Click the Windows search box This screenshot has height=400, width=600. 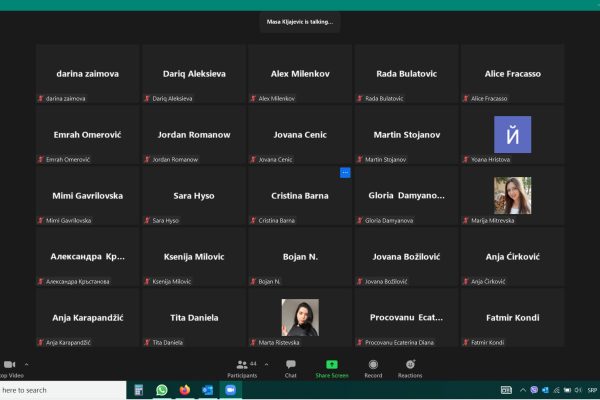(x=63, y=390)
